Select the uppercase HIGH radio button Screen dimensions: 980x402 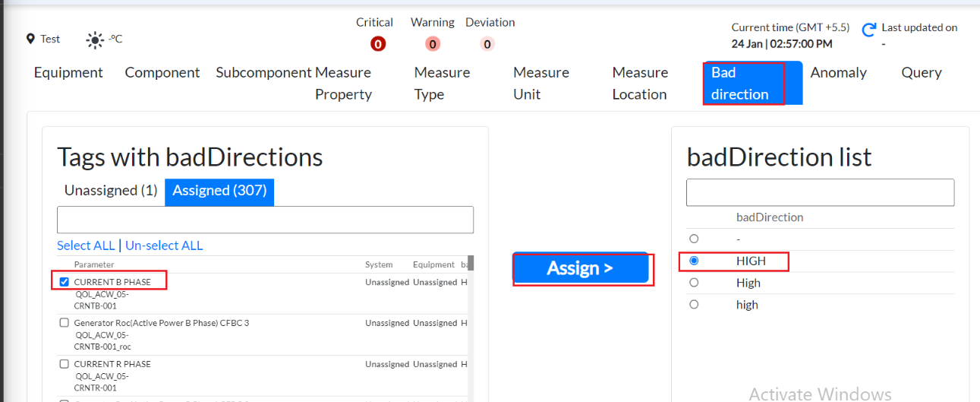[693, 261]
